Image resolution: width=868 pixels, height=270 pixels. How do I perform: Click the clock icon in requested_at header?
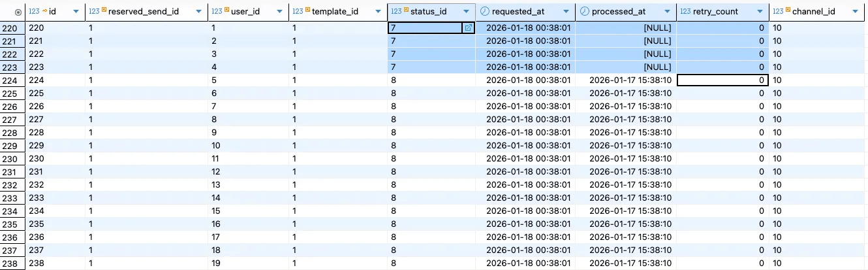tap(484, 11)
